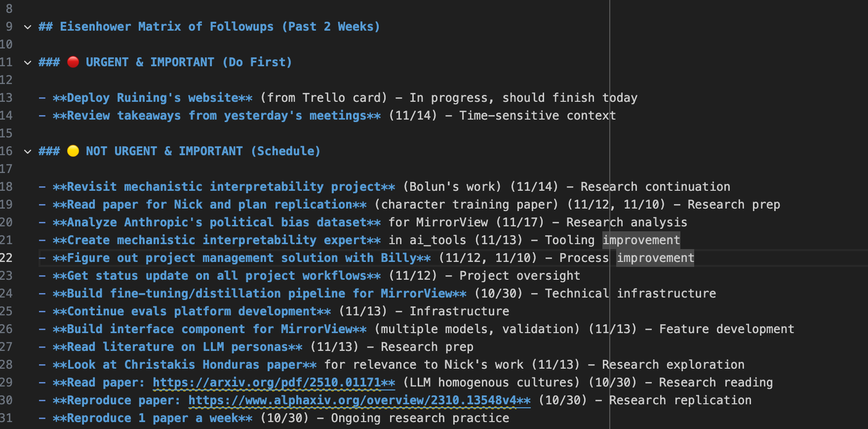Viewport: 868px width, 429px height.
Task: Fold the NOT URGENT & IMPORTANT section
Action: point(28,151)
